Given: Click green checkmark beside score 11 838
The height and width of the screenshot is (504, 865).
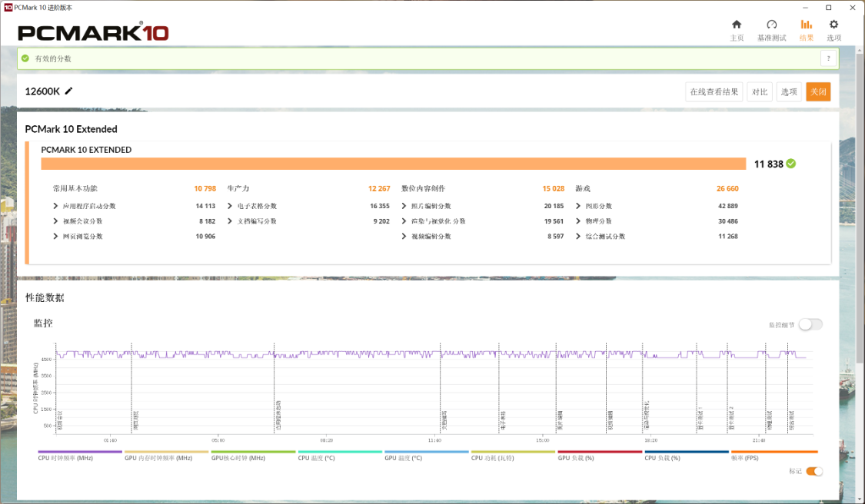Looking at the screenshot, I should (791, 164).
